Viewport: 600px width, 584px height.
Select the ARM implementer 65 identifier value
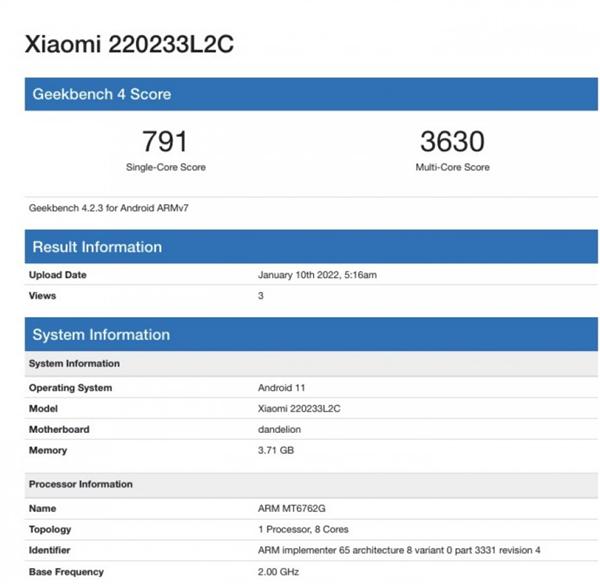pyautogui.click(x=399, y=550)
